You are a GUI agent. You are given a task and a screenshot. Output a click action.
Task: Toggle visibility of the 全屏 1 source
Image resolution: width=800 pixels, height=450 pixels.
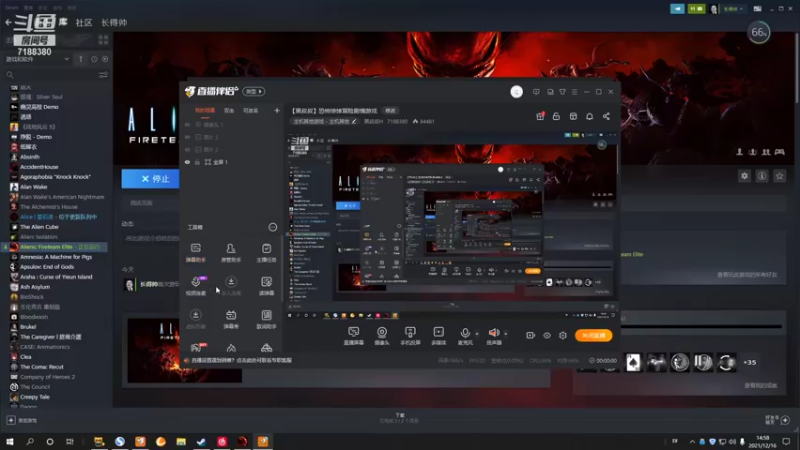187,162
